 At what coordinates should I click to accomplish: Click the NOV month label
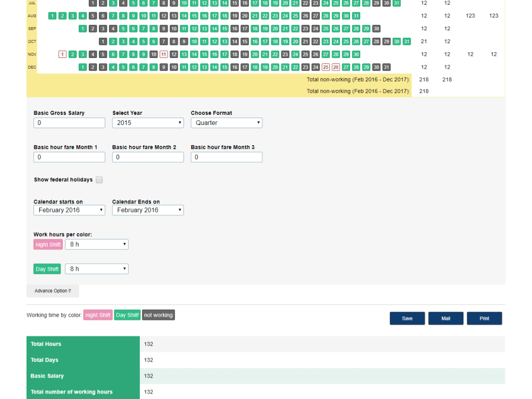click(x=32, y=54)
